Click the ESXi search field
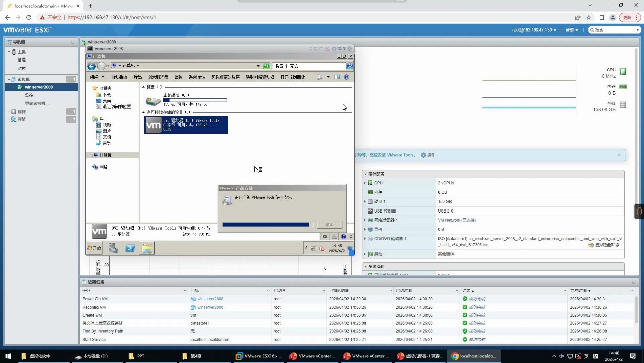Screen dimensions: 644x363 coord(615,30)
